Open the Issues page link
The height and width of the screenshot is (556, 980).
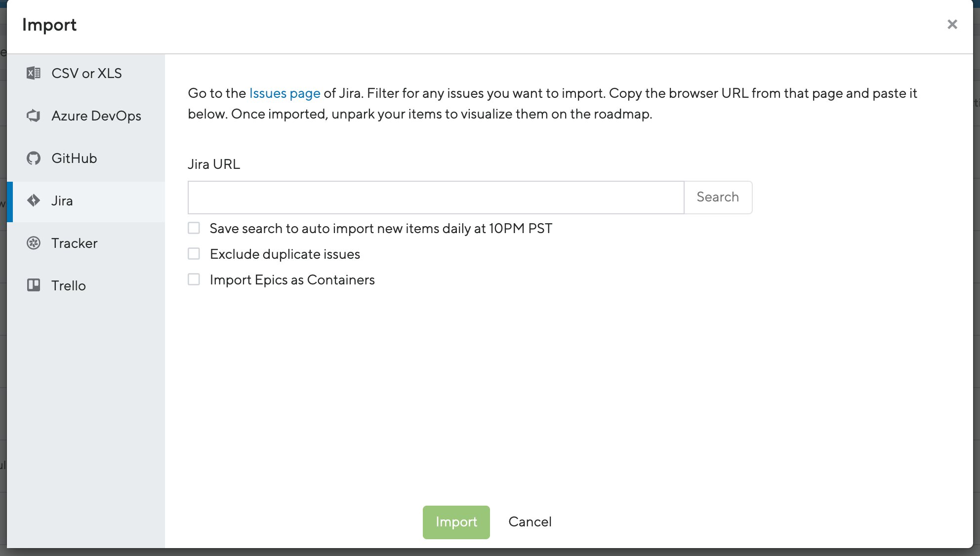click(x=285, y=93)
